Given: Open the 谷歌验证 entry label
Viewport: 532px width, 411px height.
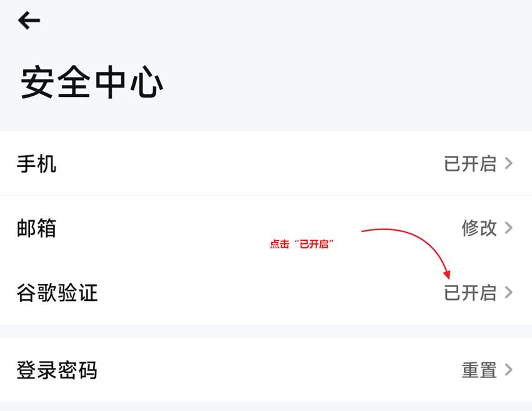Looking at the screenshot, I should 58,292.
